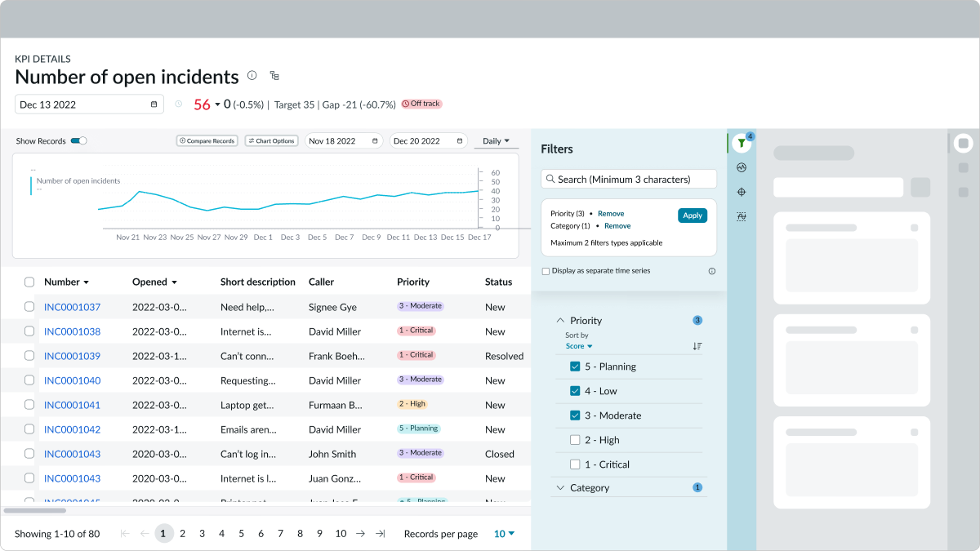This screenshot has height=551, width=980.
Task: Open the Records per page dropdown
Action: pos(504,534)
